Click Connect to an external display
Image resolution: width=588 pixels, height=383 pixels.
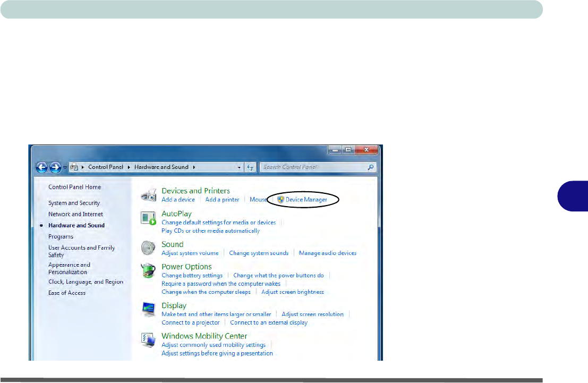pos(268,322)
